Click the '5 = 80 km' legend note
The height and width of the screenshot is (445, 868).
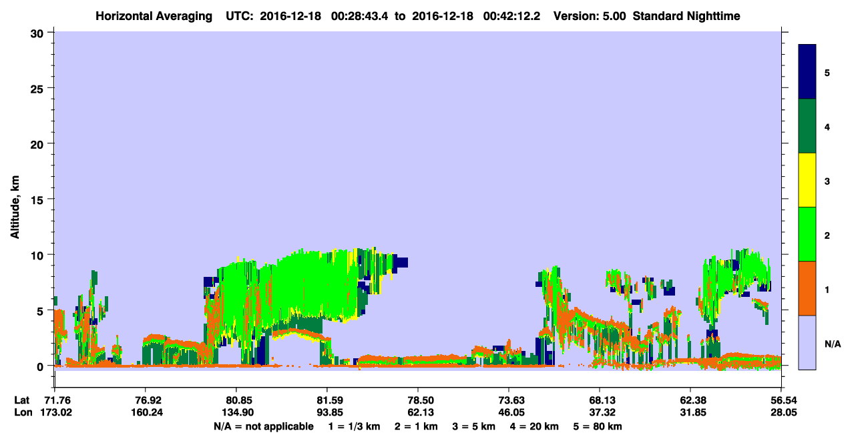click(x=598, y=426)
